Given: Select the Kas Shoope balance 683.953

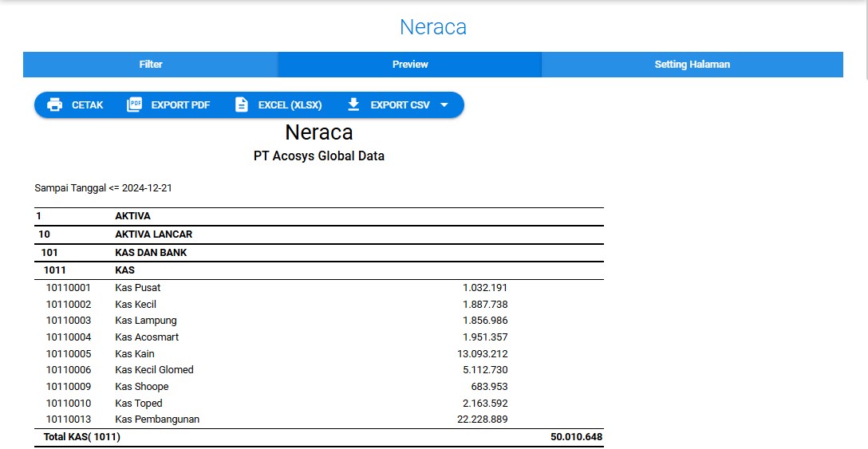Looking at the screenshot, I should [x=485, y=387].
